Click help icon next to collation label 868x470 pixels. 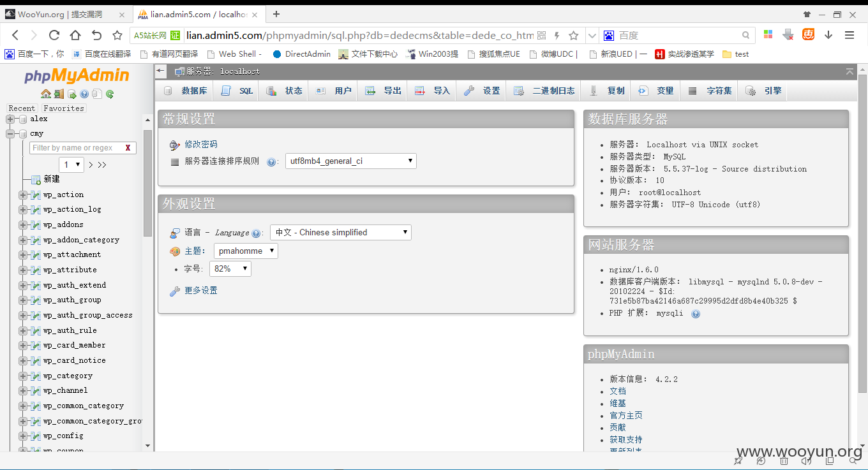click(x=271, y=162)
